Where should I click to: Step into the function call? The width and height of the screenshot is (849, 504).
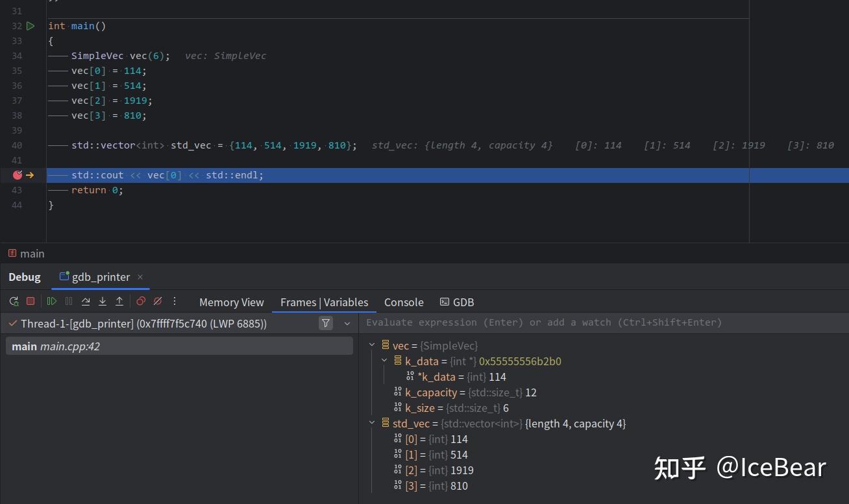(103, 302)
